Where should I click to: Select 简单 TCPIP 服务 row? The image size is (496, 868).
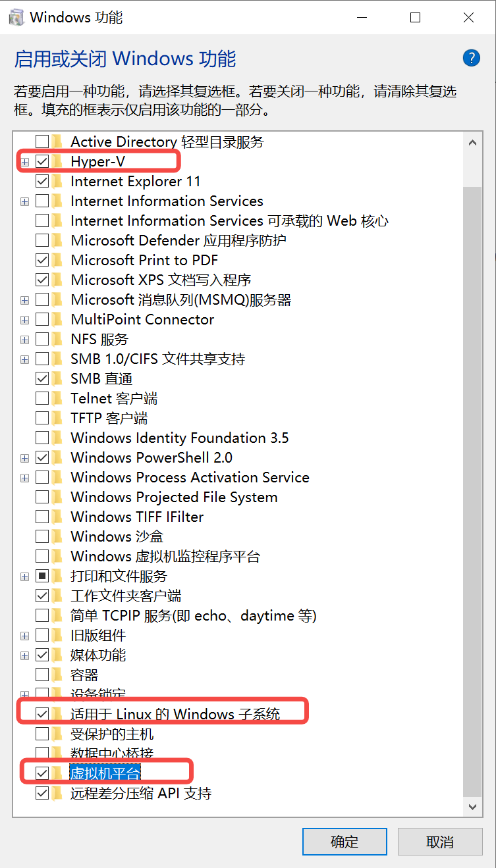[194, 615]
